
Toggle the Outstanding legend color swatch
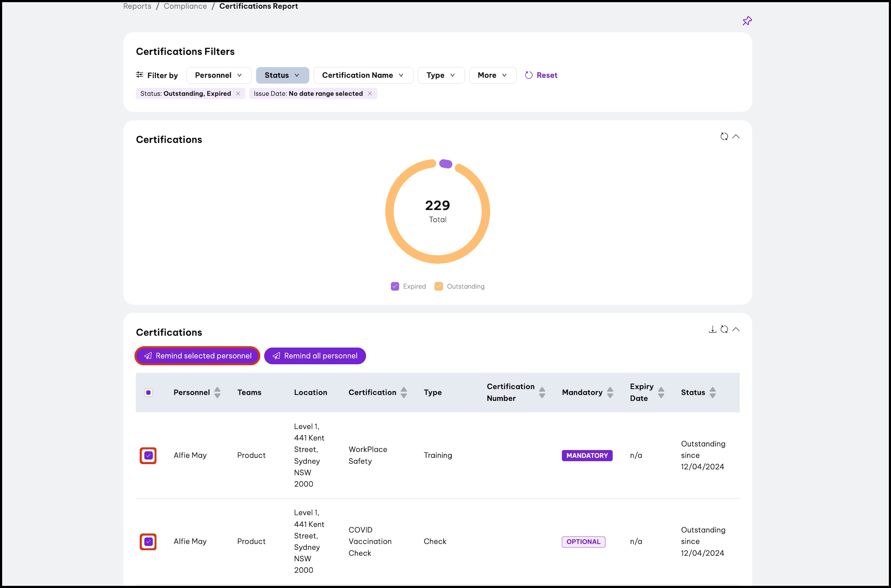(439, 286)
